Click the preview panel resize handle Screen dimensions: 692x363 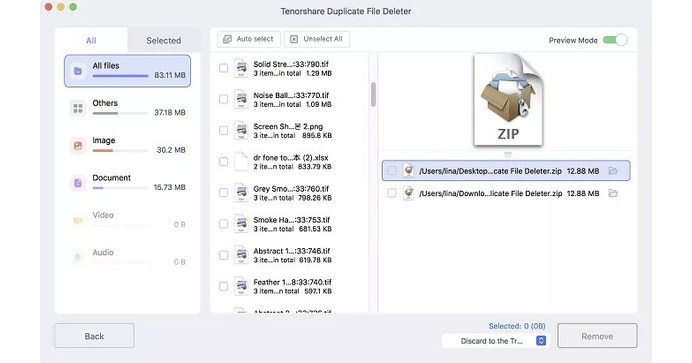[x=508, y=154]
